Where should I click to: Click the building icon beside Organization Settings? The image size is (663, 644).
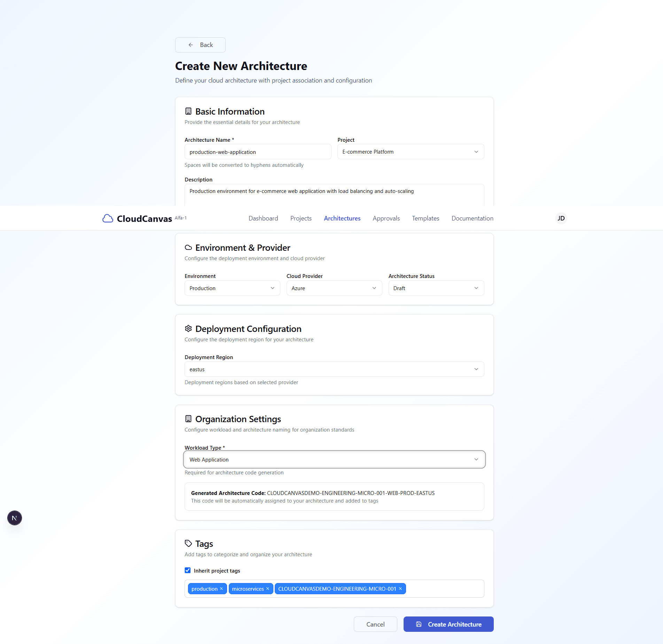point(188,419)
